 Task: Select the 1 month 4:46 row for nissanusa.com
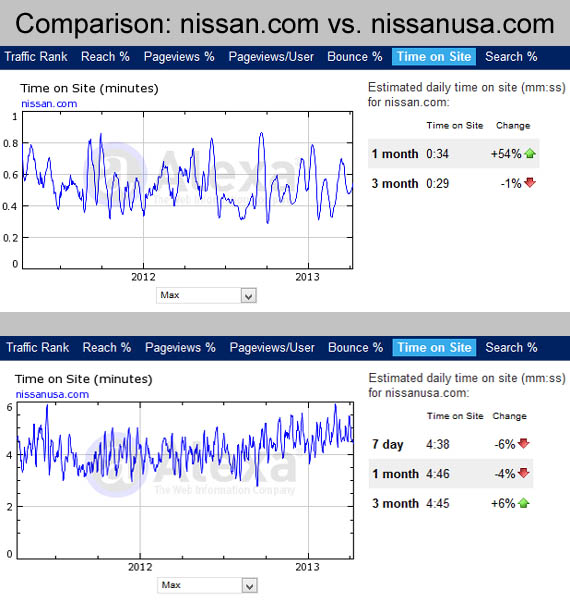pyautogui.click(x=451, y=474)
